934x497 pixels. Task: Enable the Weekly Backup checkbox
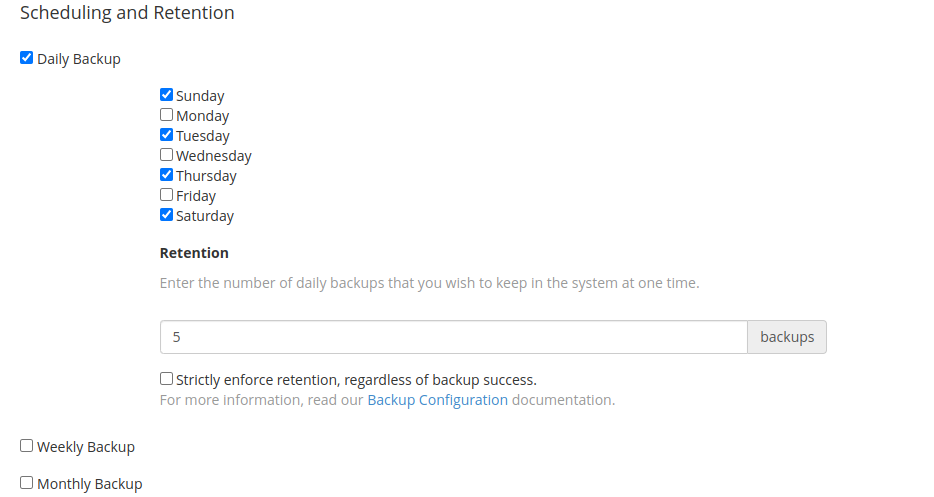27,446
